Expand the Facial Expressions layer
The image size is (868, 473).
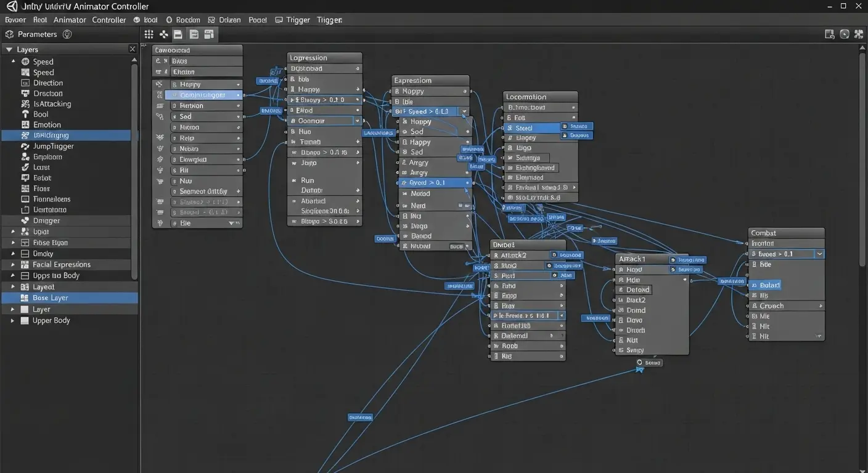pyautogui.click(x=14, y=264)
